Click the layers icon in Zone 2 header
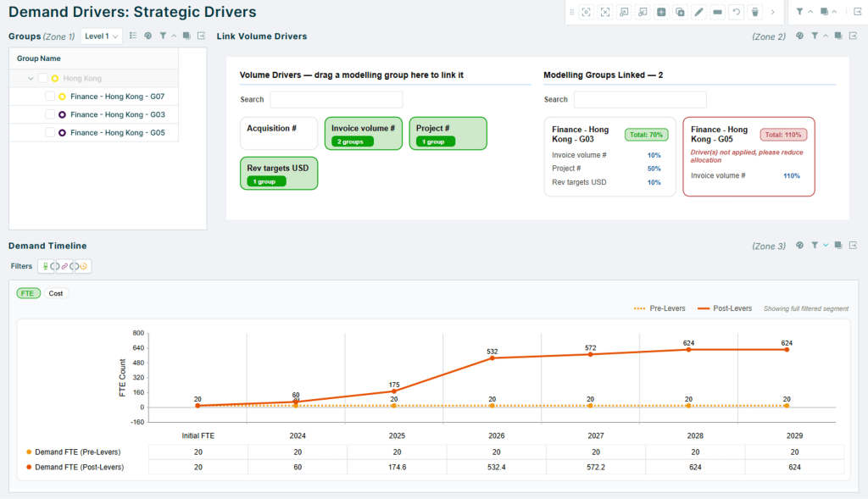This screenshot has height=499, width=868. [x=838, y=36]
